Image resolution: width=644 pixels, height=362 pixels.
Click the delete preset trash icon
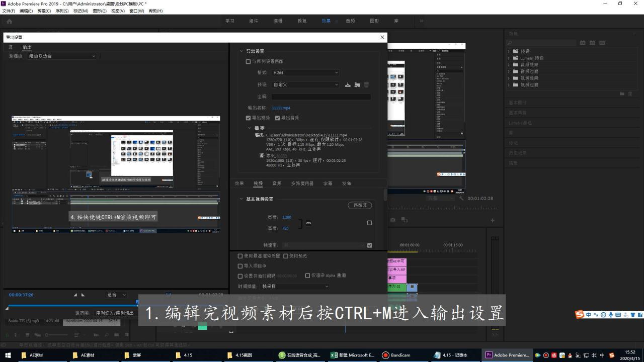click(x=366, y=85)
